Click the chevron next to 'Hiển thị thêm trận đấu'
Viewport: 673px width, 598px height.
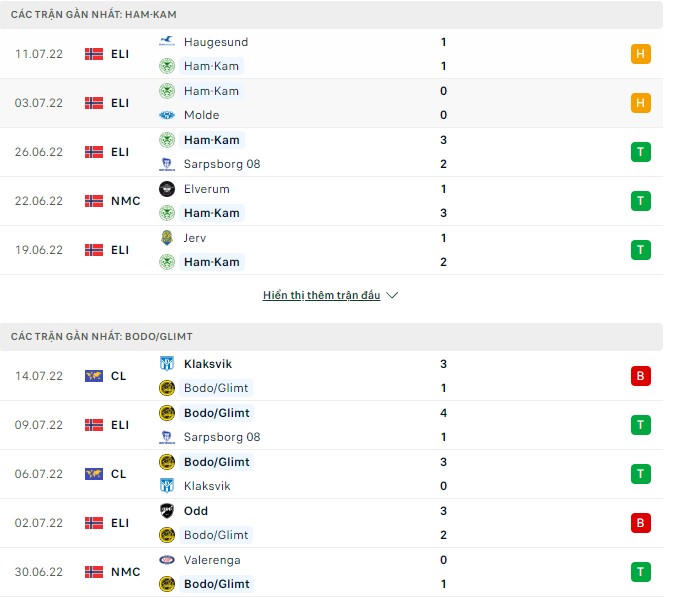point(392,296)
